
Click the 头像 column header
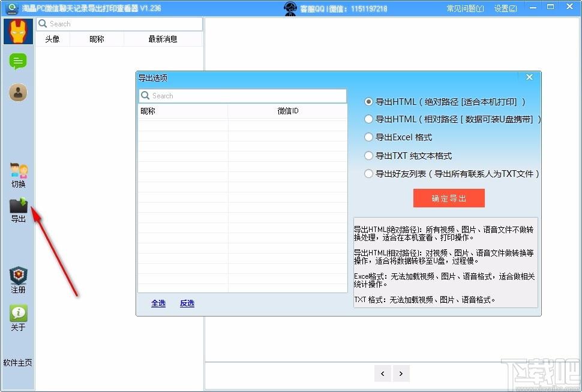click(52, 39)
